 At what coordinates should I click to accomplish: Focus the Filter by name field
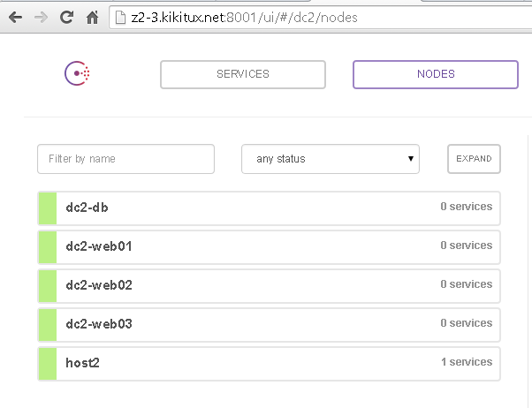[x=125, y=159]
